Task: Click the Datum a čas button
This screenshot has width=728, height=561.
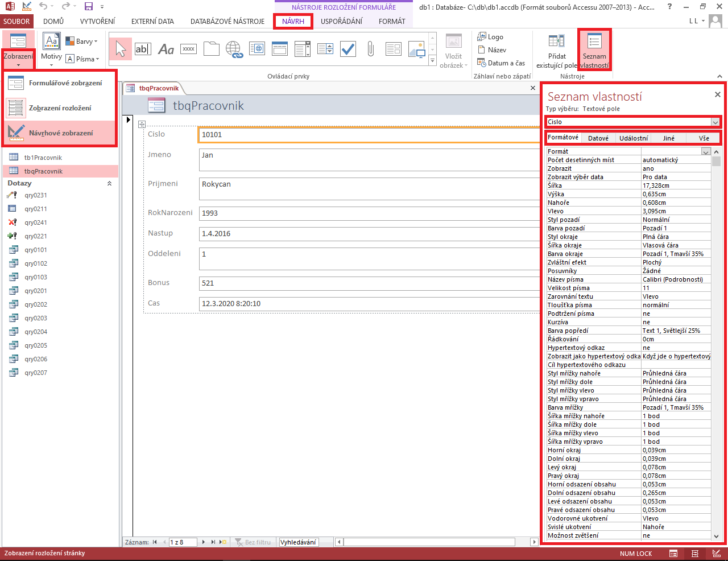Action: pyautogui.click(x=501, y=63)
